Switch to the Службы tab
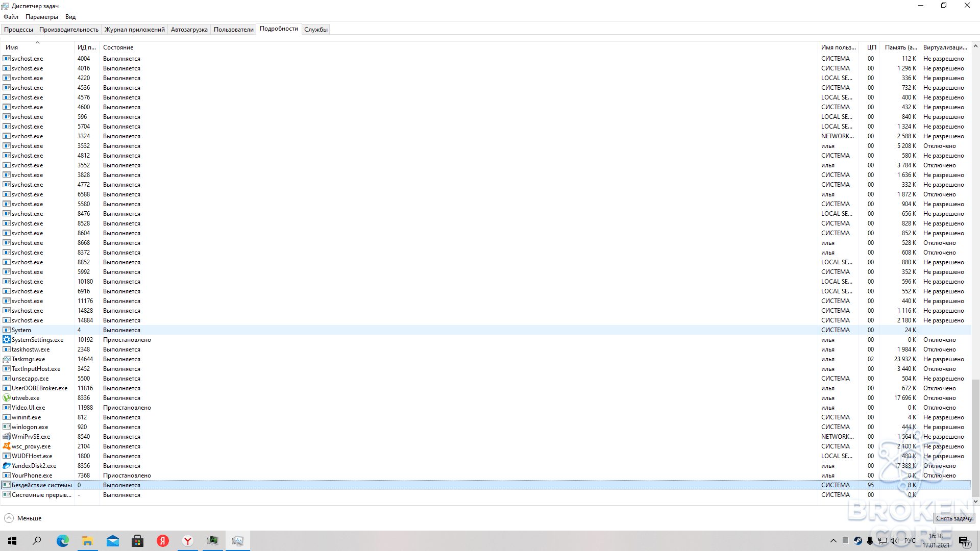Screen dimensions: 980x551 click(316, 30)
